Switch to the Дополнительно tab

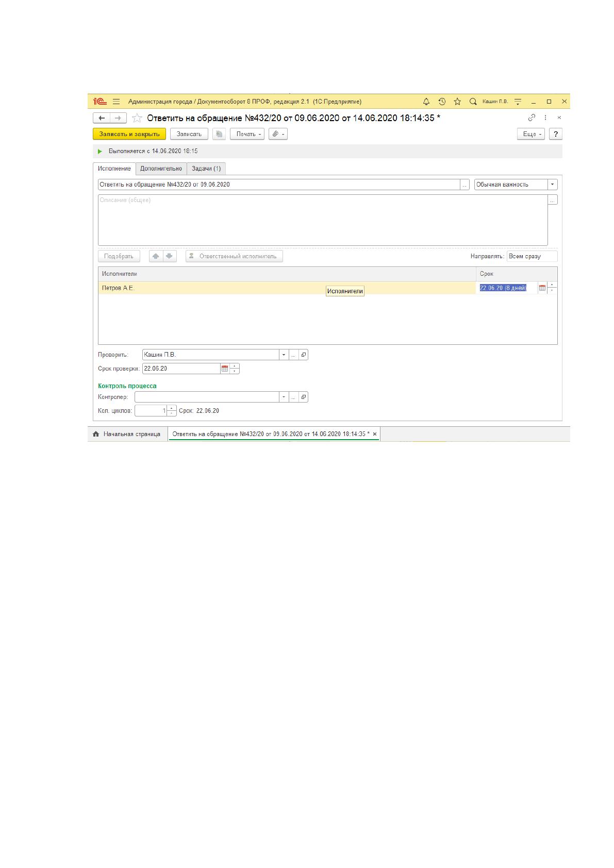(x=161, y=169)
